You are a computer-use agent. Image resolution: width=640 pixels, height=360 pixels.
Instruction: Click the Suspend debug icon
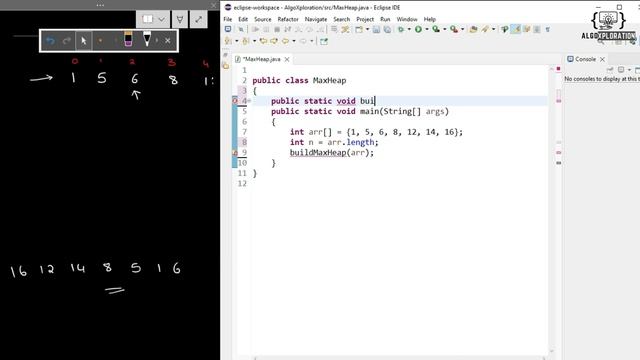coord(266,29)
